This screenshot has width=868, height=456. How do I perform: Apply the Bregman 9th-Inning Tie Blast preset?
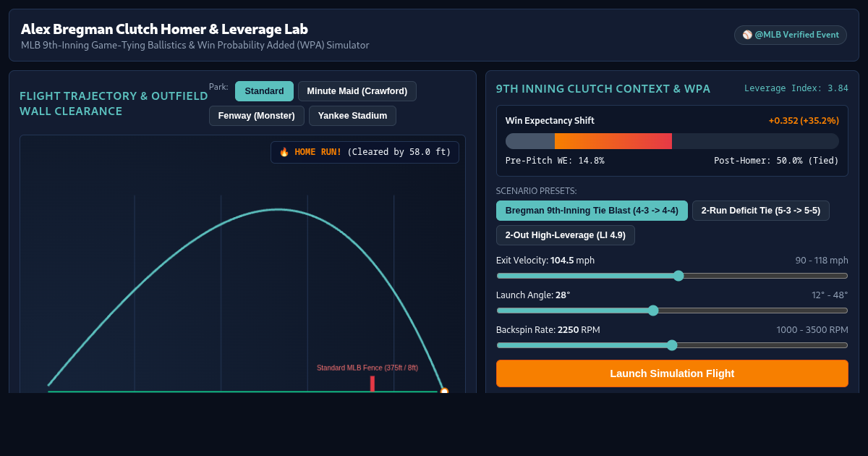coord(592,211)
